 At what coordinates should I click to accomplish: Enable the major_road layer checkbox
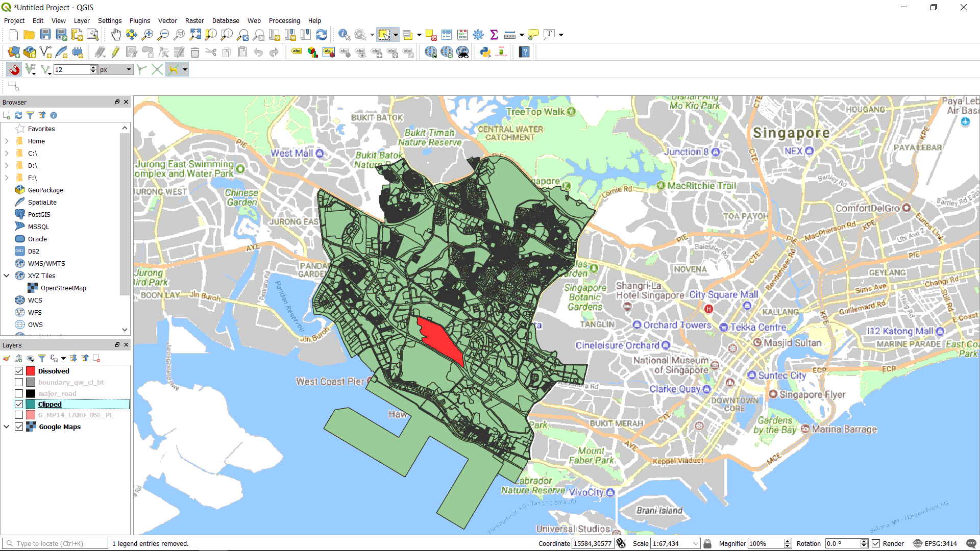pos(19,393)
